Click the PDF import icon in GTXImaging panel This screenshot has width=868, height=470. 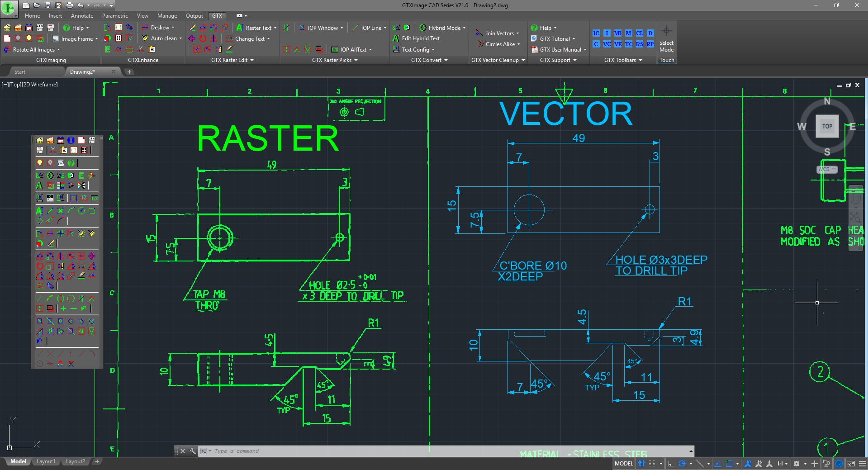pyautogui.click(x=18, y=28)
